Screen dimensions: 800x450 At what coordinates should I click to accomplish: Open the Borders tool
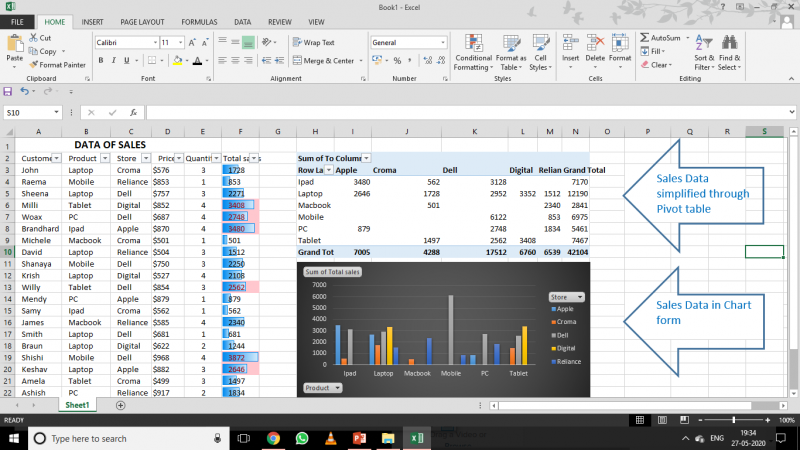(x=152, y=61)
